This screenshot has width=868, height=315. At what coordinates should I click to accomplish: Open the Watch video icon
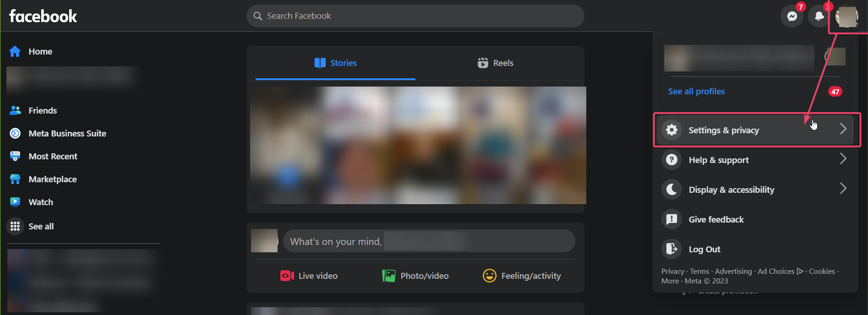pyautogui.click(x=15, y=202)
